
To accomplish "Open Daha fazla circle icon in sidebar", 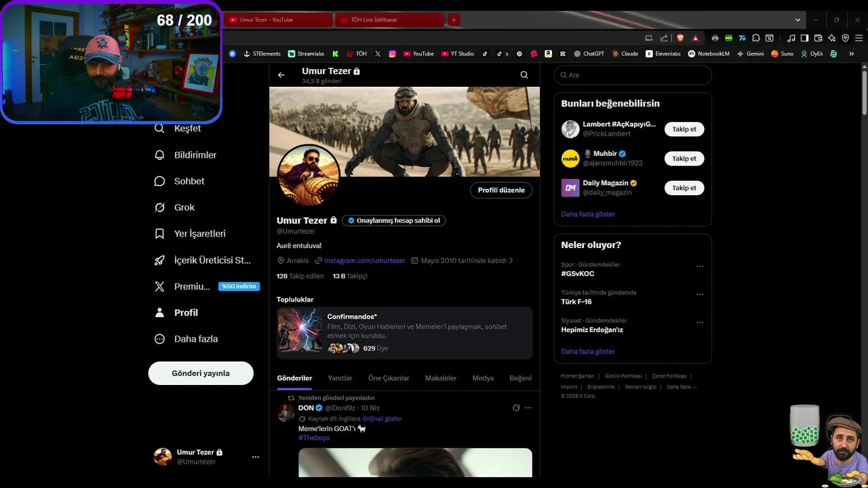I will (x=159, y=339).
